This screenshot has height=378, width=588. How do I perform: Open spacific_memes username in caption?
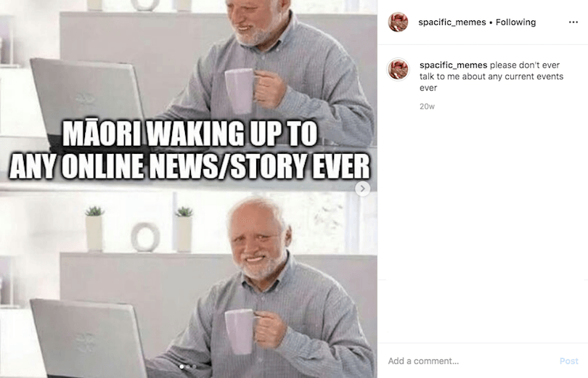(454, 65)
